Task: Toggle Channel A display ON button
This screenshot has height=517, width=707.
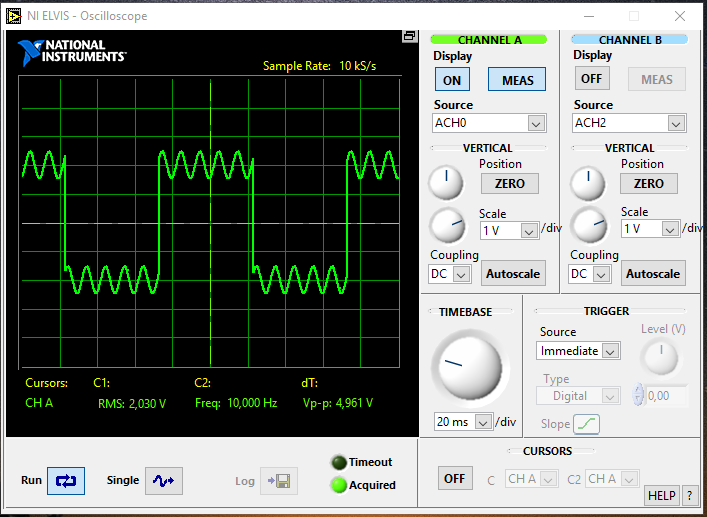Action: click(x=452, y=80)
